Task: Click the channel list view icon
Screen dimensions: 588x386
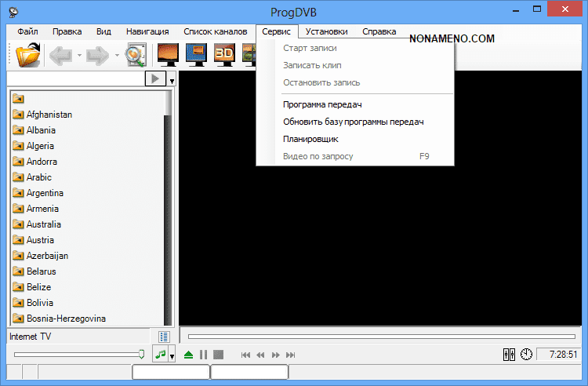Action: pos(165,336)
